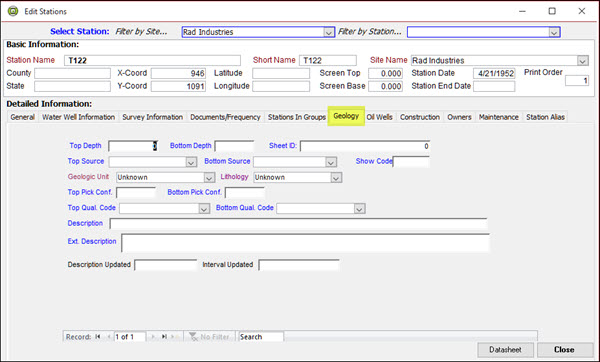The height and width of the screenshot is (362, 600).
Task: Expand the Bottom Source dropdown
Action: (331, 162)
